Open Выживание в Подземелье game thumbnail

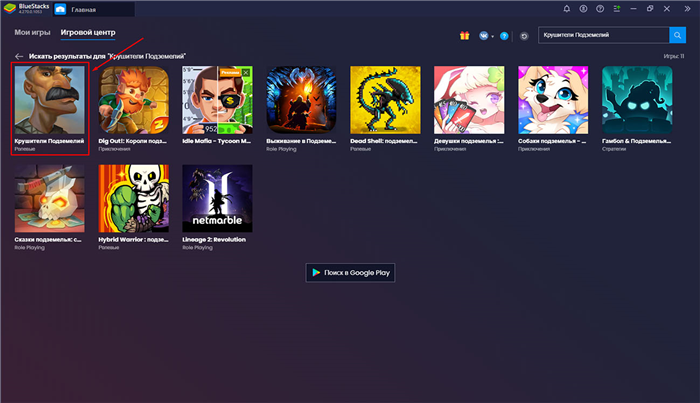click(301, 100)
